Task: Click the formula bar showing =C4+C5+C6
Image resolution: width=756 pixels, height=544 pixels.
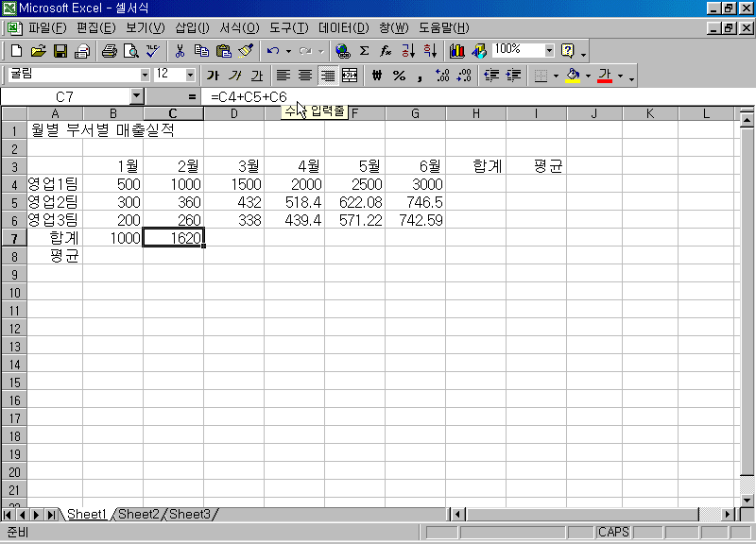Action: (x=477, y=97)
